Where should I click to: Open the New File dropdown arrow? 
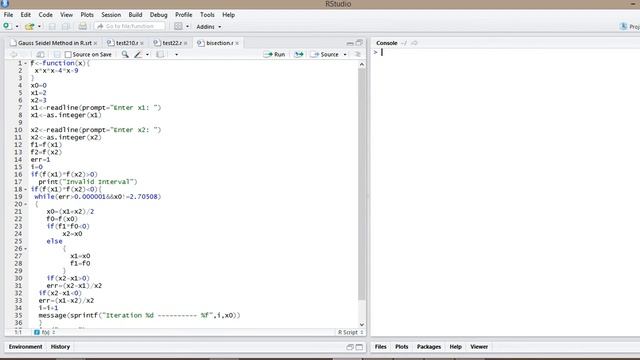pos(17,27)
